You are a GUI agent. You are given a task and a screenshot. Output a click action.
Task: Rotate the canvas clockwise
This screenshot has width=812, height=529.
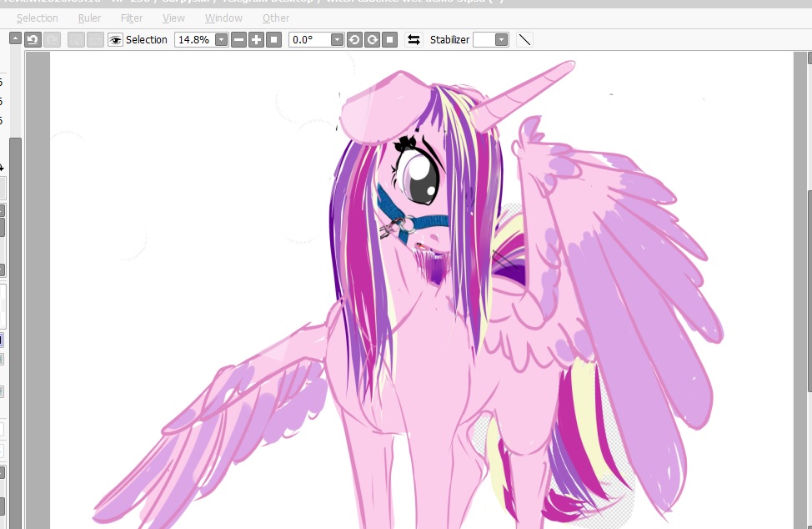click(372, 40)
